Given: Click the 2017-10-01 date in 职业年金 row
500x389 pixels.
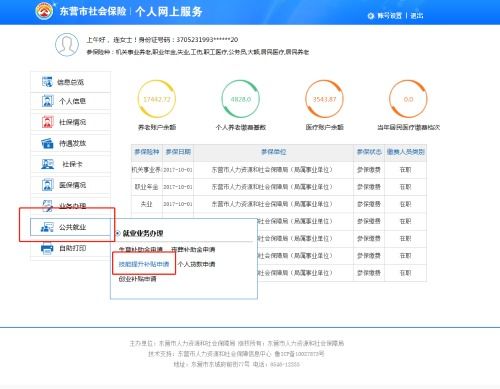Looking at the screenshot, I should tap(178, 187).
